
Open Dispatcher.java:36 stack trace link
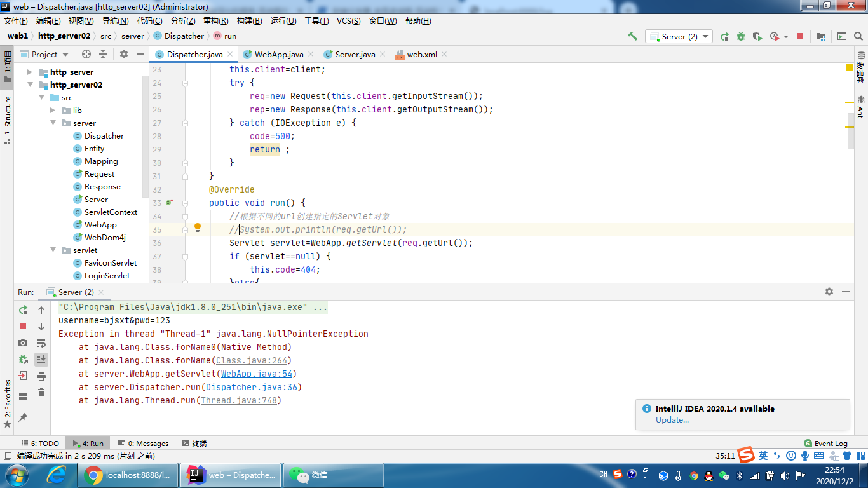[x=252, y=387]
